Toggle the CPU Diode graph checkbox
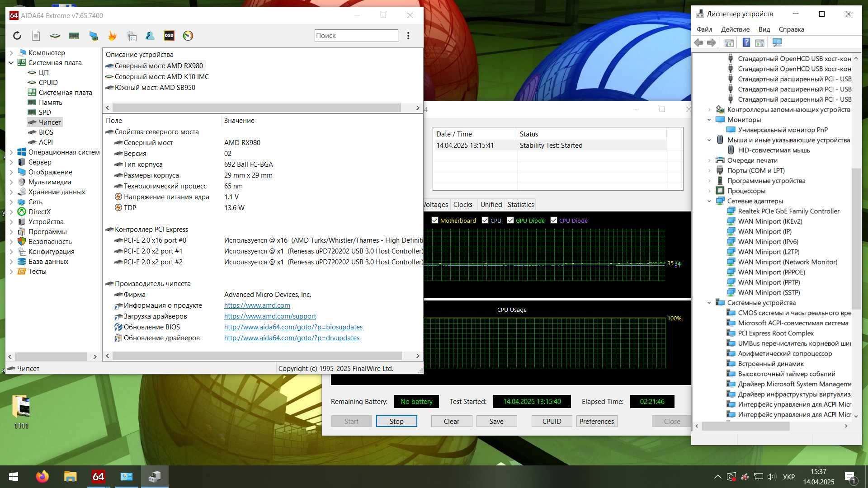This screenshot has width=868, height=488. pos(554,220)
